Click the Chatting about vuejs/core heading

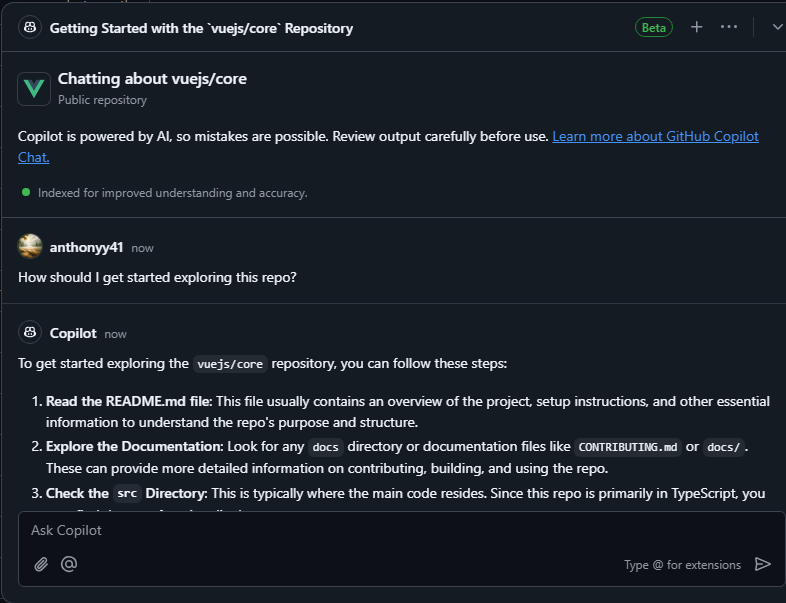[152, 78]
